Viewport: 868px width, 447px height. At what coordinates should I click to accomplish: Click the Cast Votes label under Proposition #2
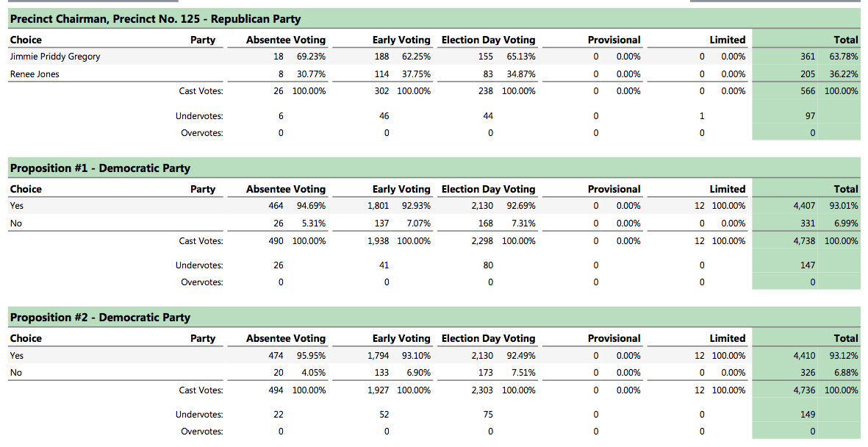tap(201, 390)
